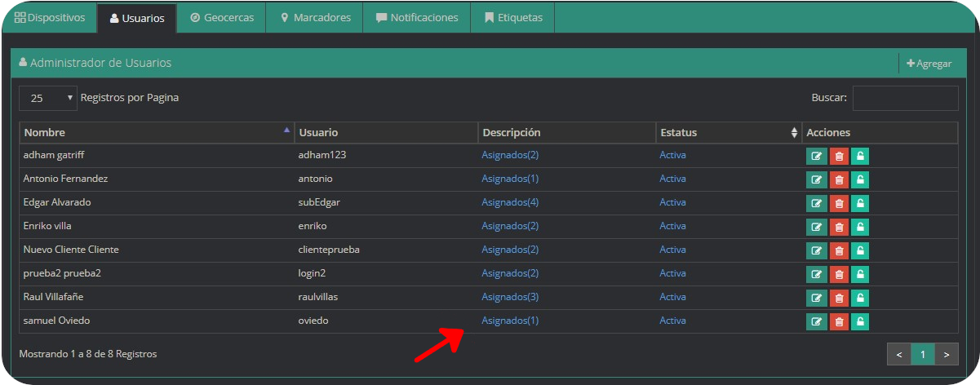Delete user Antonio Fernandez
Viewport: 980px width, 385px height.
point(839,179)
